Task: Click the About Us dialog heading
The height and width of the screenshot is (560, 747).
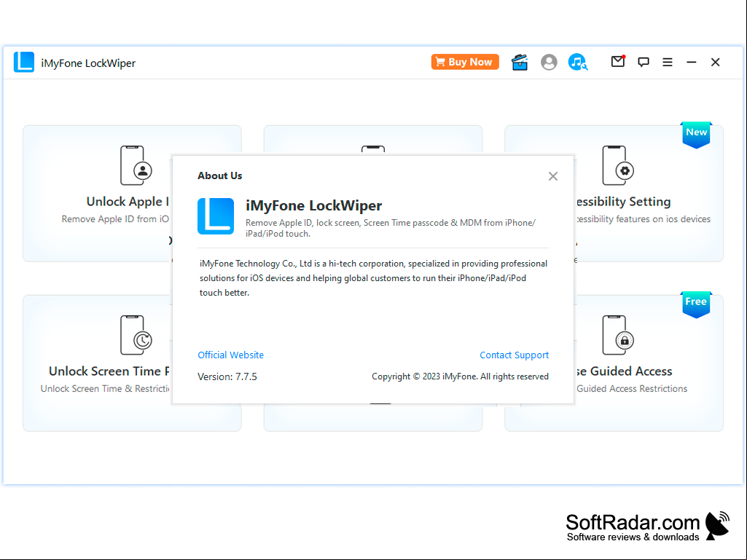Action: tap(219, 176)
